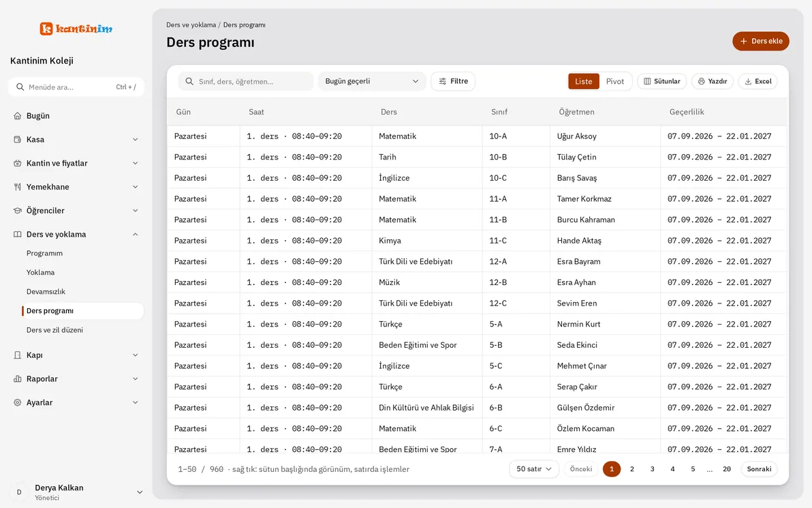Expand the Raporlar chevron
Image resolution: width=812 pixels, height=508 pixels.
(135, 379)
